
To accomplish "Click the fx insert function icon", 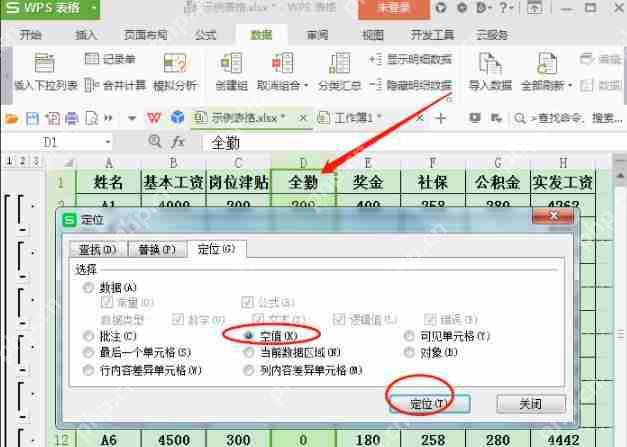I will 177,142.
